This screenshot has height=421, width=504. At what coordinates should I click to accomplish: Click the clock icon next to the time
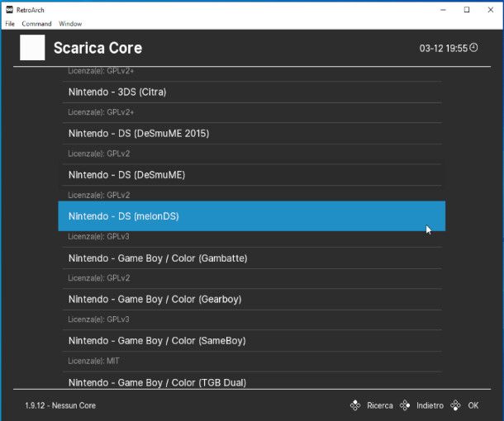[473, 48]
